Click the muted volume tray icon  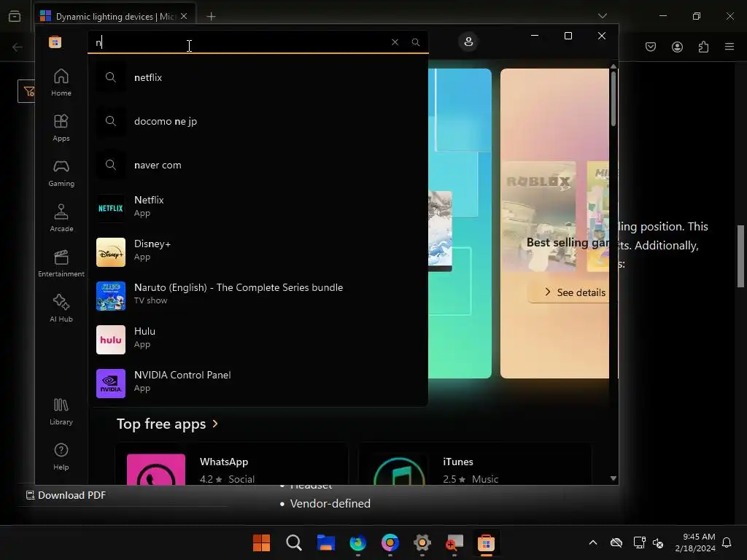pos(658,542)
